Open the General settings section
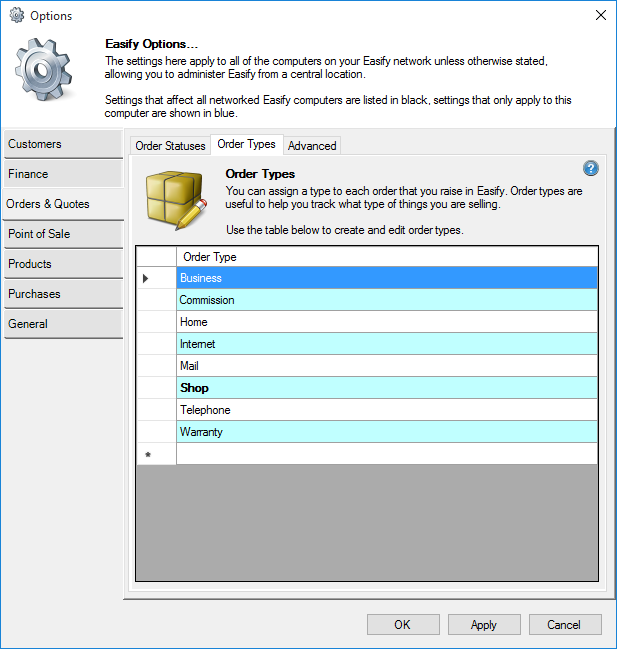 62,324
